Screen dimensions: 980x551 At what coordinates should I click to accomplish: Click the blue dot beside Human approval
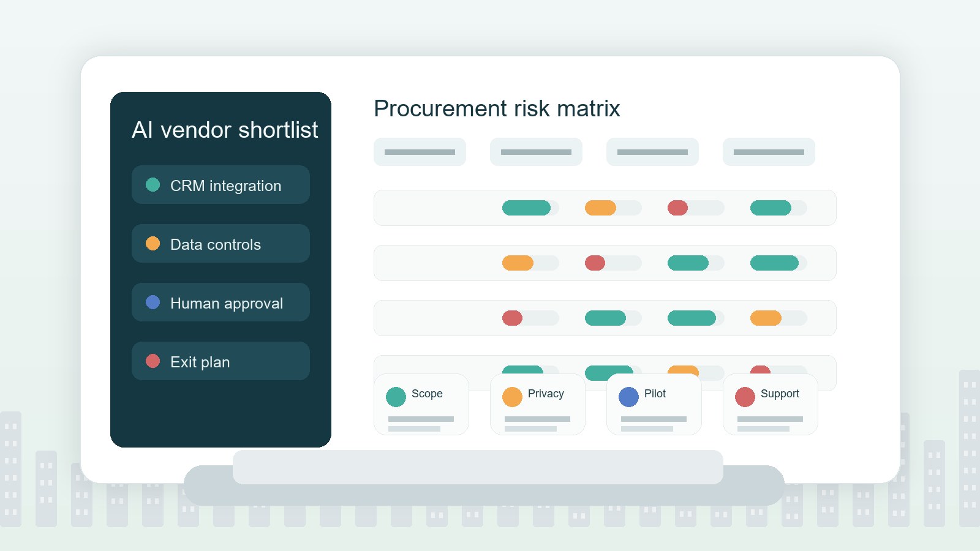click(x=153, y=302)
